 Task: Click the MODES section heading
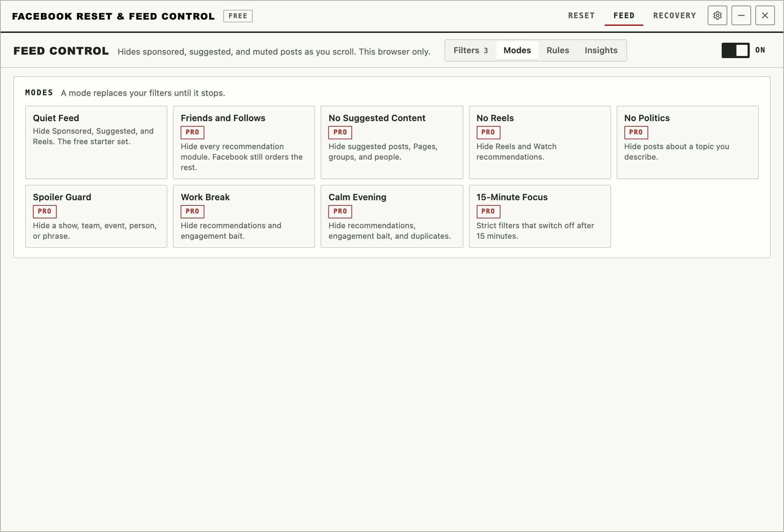point(39,93)
